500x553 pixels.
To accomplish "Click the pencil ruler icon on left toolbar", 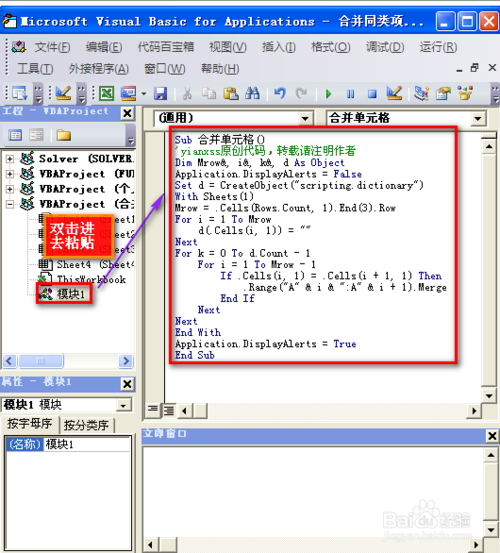I will pos(63,93).
